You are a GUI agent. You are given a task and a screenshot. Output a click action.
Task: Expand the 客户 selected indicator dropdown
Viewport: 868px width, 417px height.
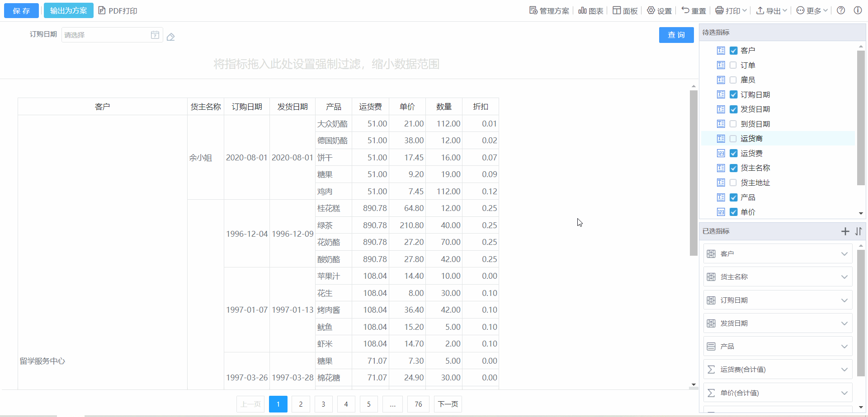coord(844,254)
